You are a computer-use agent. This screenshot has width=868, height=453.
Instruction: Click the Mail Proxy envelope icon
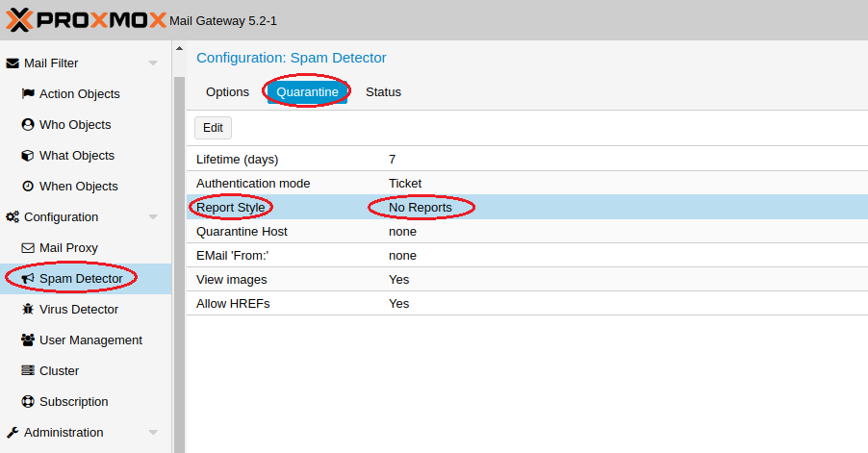tap(28, 248)
